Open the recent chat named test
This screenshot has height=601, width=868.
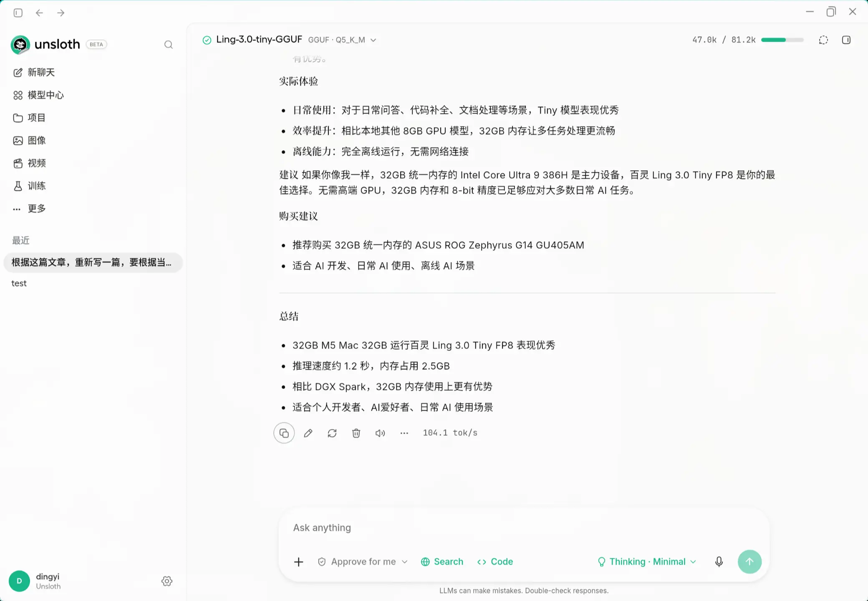[x=19, y=283]
